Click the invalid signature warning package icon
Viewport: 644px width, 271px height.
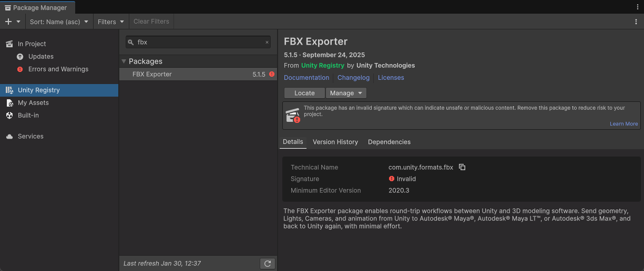coord(293,115)
